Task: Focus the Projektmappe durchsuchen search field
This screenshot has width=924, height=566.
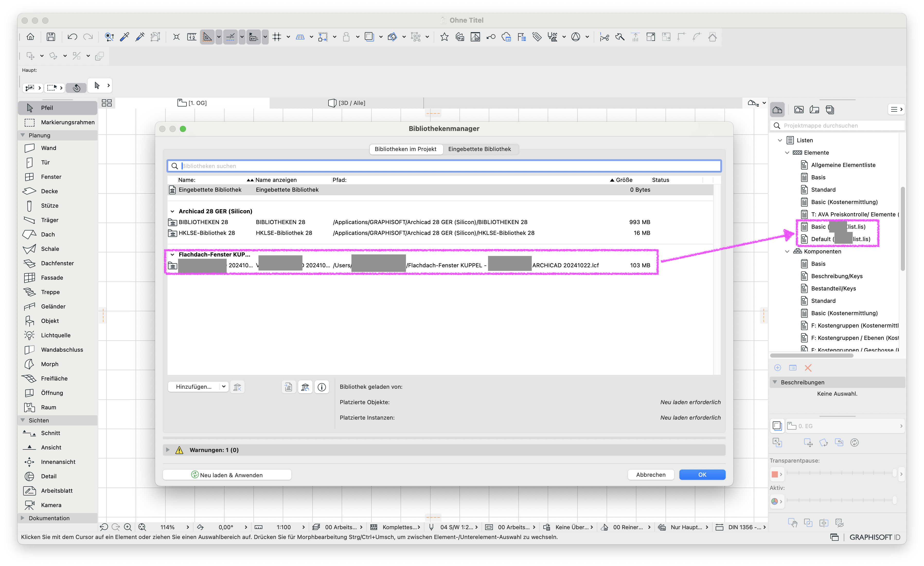Action: coord(837,126)
